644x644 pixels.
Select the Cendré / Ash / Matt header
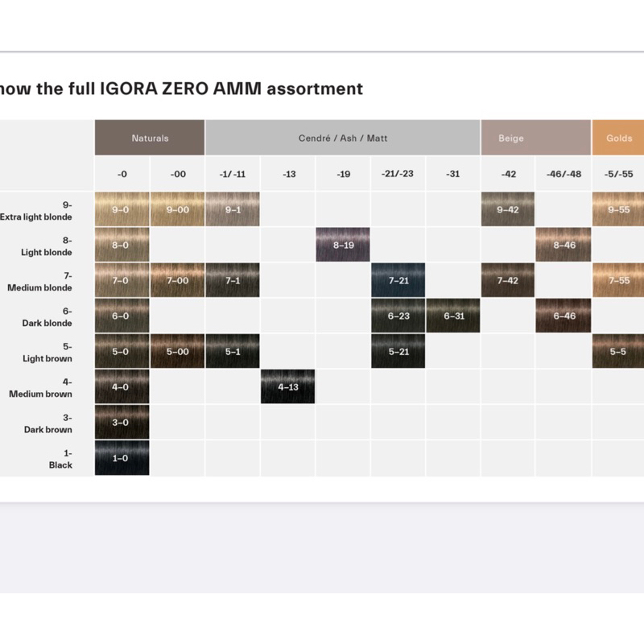pyautogui.click(x=343, y=138)
